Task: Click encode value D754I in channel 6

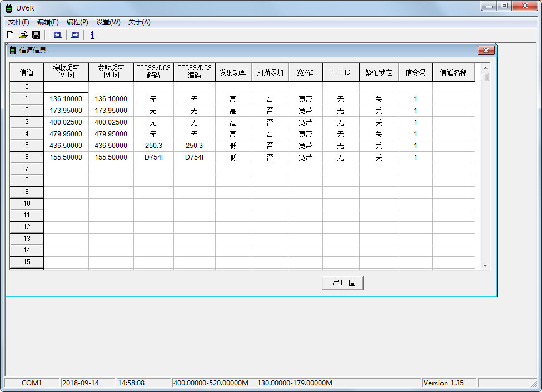Action: pos(194,157)
